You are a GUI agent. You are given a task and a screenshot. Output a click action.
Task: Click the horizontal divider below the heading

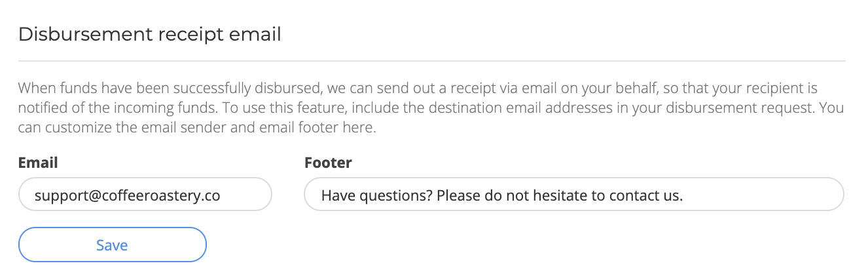[x=432, y=61]
